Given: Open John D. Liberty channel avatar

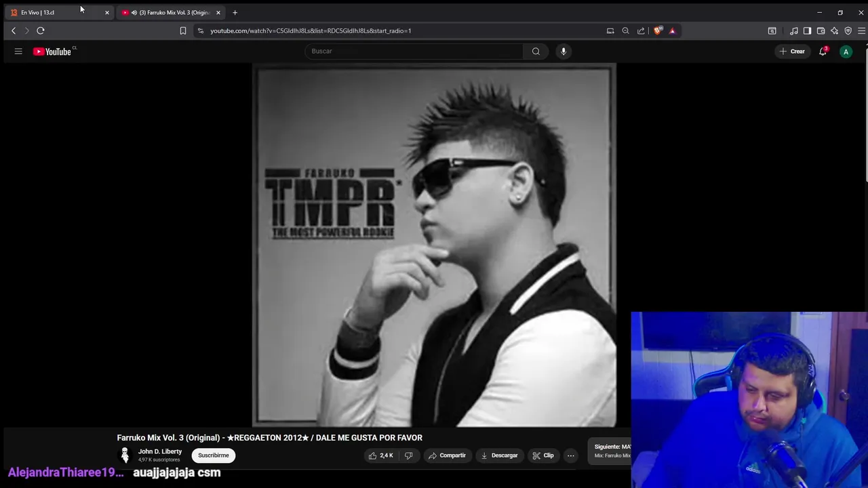Looking at the screenshot, I should (x=125, y=455).
